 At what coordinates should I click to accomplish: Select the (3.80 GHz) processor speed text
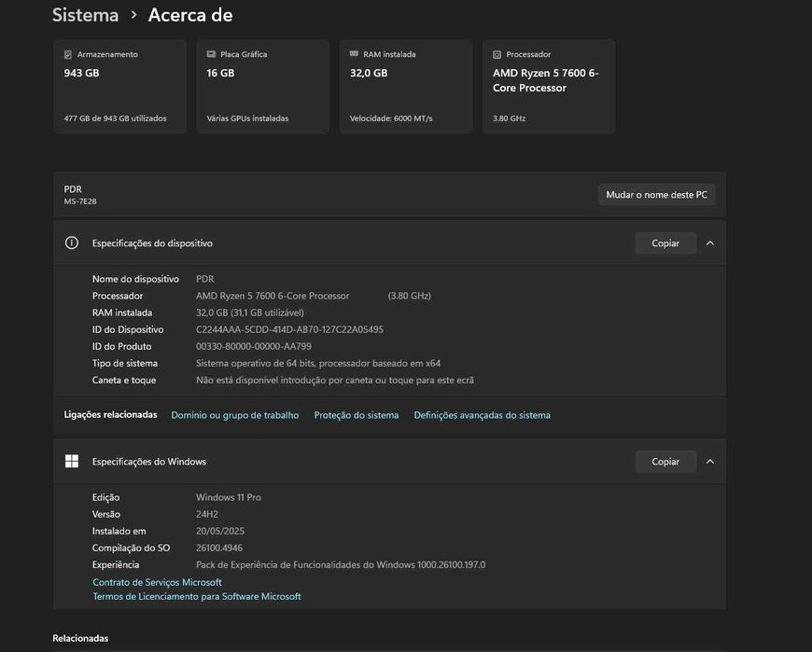[x=409, y=296]
